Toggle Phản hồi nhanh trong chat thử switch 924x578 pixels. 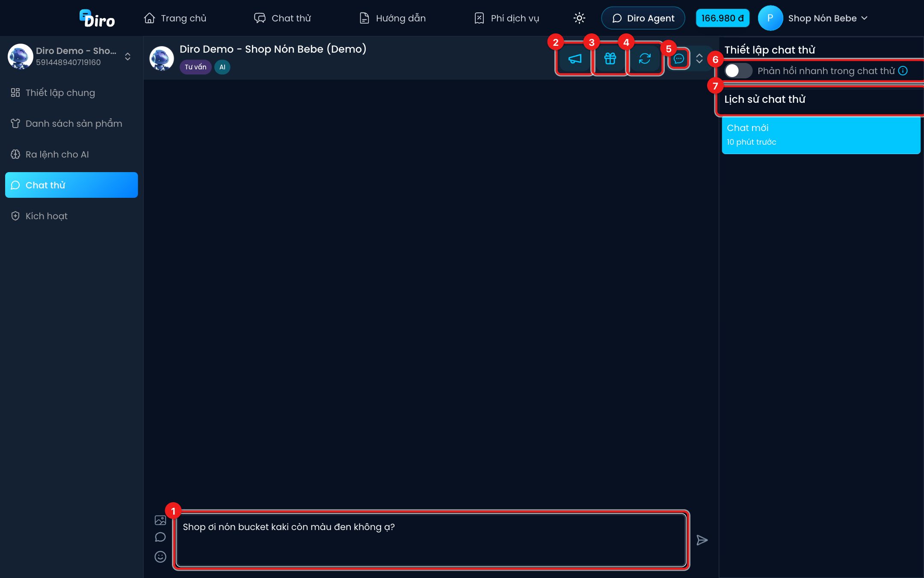pos(738,71)
